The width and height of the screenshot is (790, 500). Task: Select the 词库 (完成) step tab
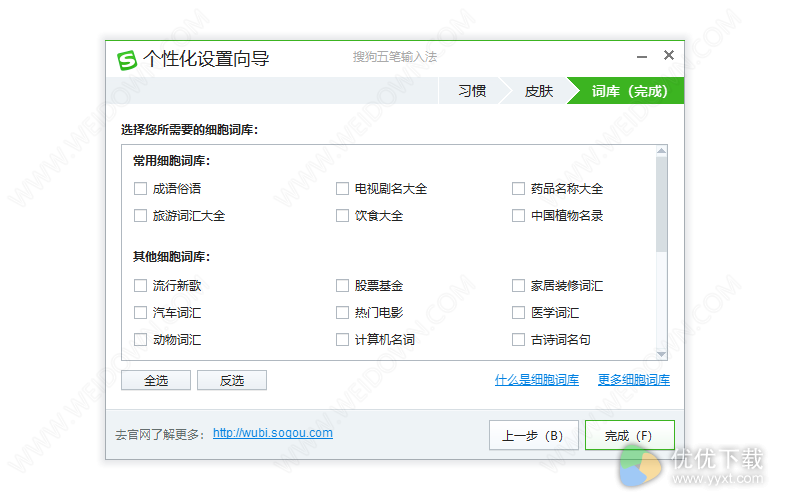point(629,91)
